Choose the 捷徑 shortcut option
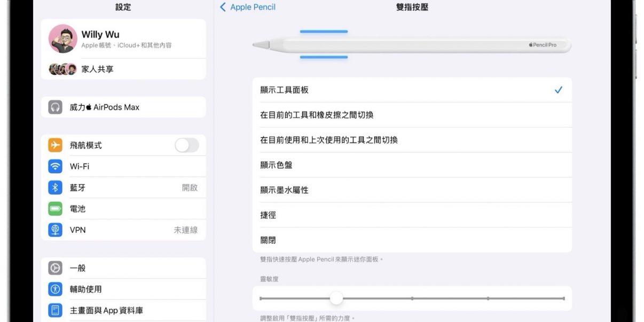The width and height of the screenshot is (644, 322). [x=411, y=215]
